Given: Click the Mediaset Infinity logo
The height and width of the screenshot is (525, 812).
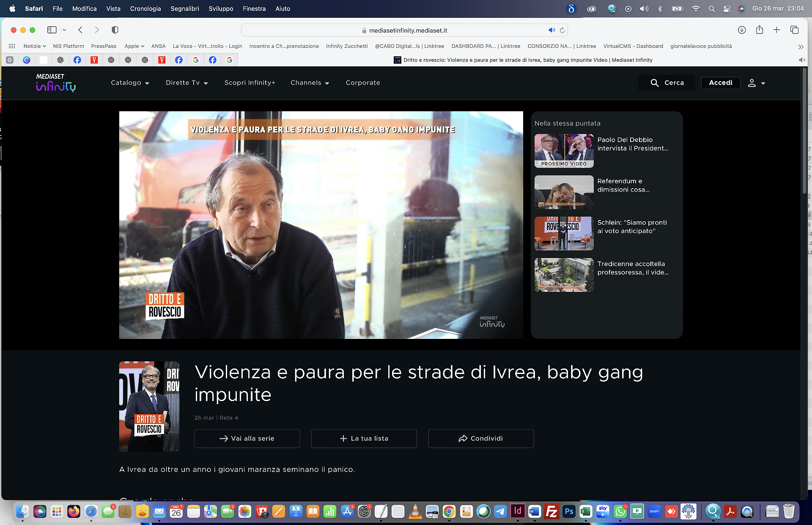Looking at the screenshot, I should click(55, 82).
